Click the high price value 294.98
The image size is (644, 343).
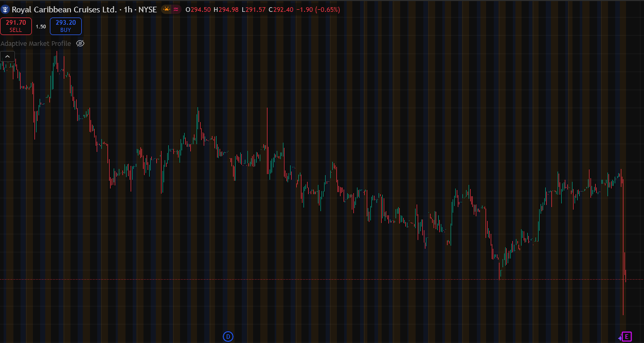228,9
